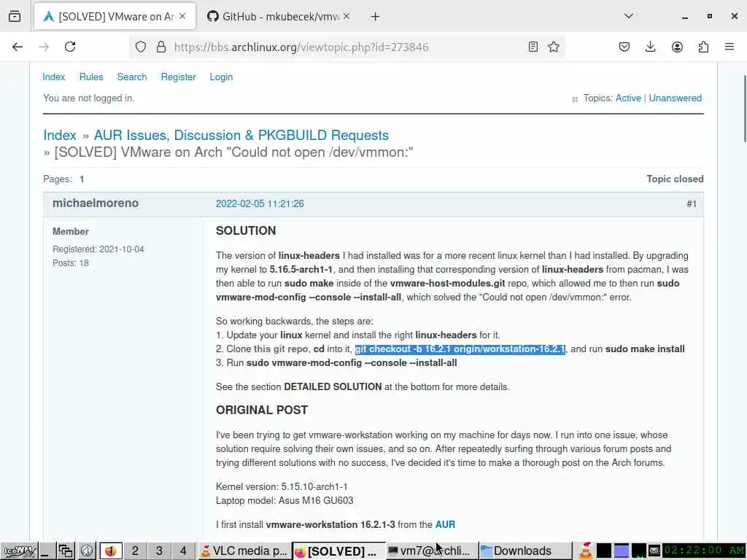
Task: Click the SOLUTION heading text
Action: coord(246,230)
